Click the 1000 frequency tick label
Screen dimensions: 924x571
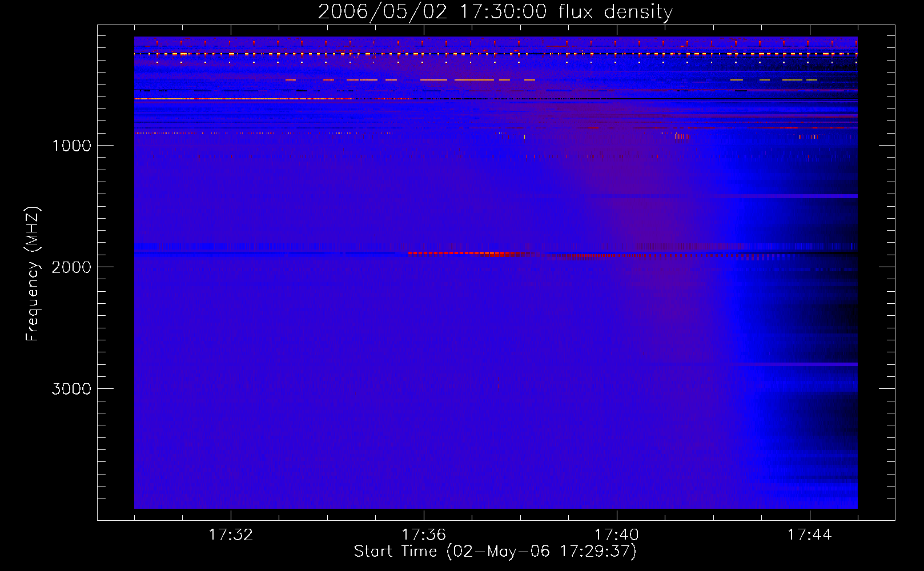(71, 146)
